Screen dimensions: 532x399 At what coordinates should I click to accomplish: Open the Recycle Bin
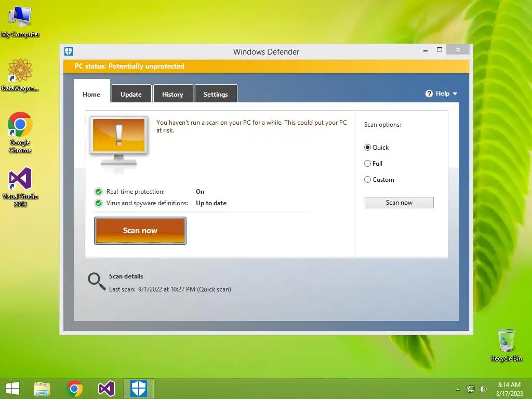click(506, 345)
